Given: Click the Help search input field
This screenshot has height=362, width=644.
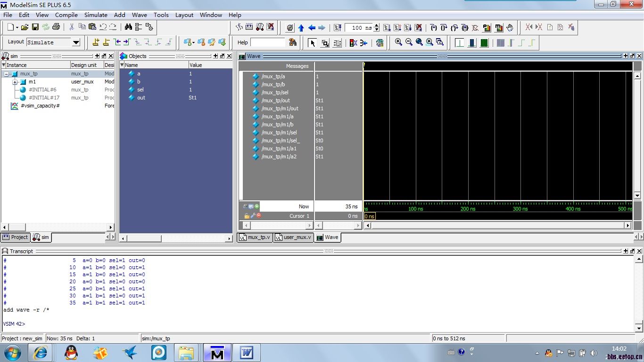Looking at the screenshot, I should [x=268, y=42].
